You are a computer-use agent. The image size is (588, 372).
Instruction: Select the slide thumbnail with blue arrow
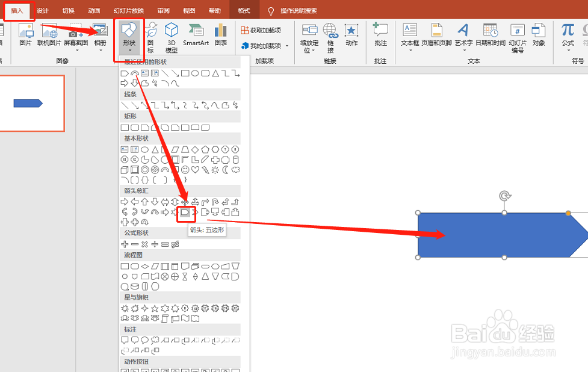(32, 103)
